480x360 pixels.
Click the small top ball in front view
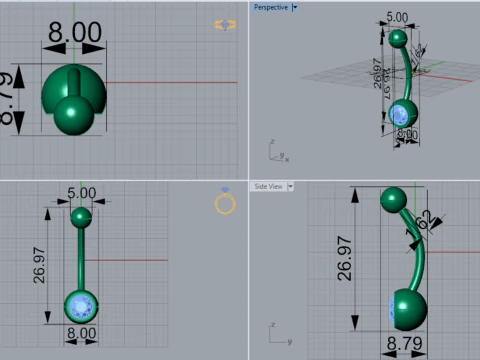81,218
